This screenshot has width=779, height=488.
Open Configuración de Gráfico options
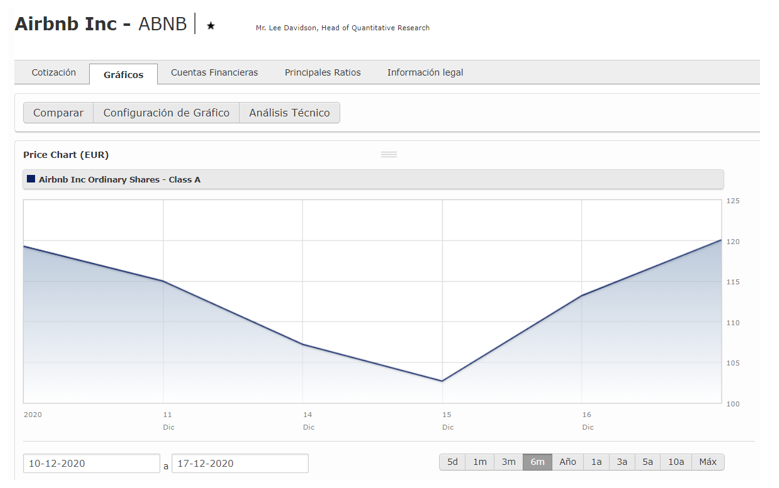pyautogui.click(x=166, y=113)
